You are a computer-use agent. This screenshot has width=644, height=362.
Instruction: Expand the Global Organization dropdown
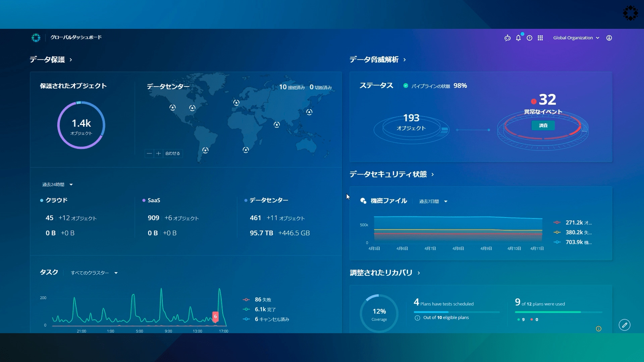point(576,38)
